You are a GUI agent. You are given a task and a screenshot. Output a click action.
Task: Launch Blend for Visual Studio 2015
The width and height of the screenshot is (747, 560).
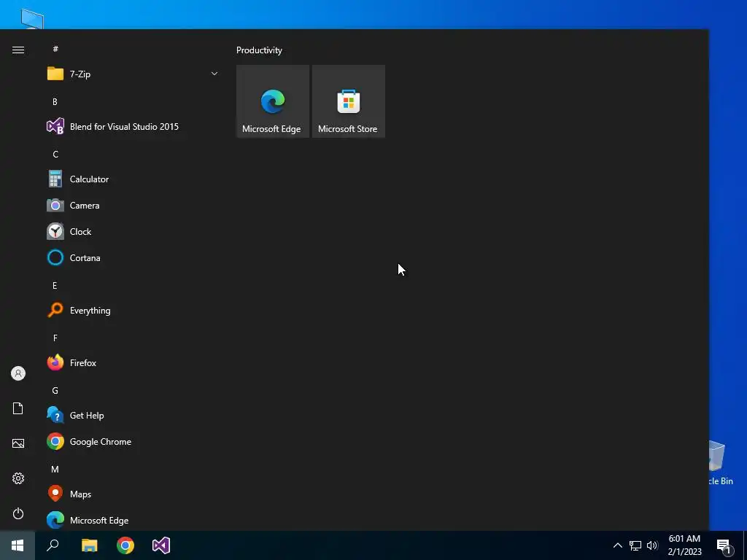coord(133,127)
